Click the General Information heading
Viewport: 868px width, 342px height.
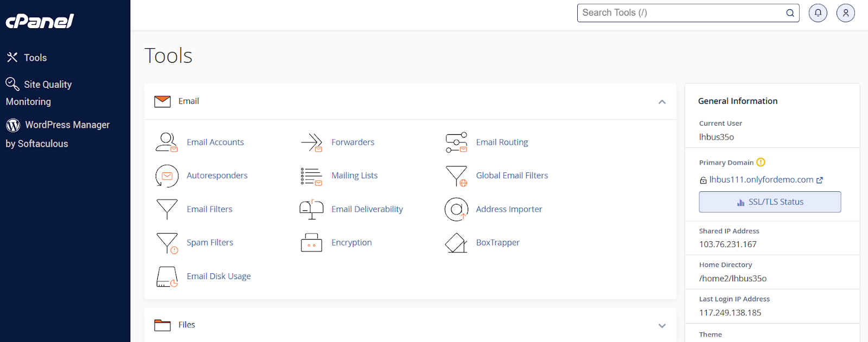tap(738, 101)
